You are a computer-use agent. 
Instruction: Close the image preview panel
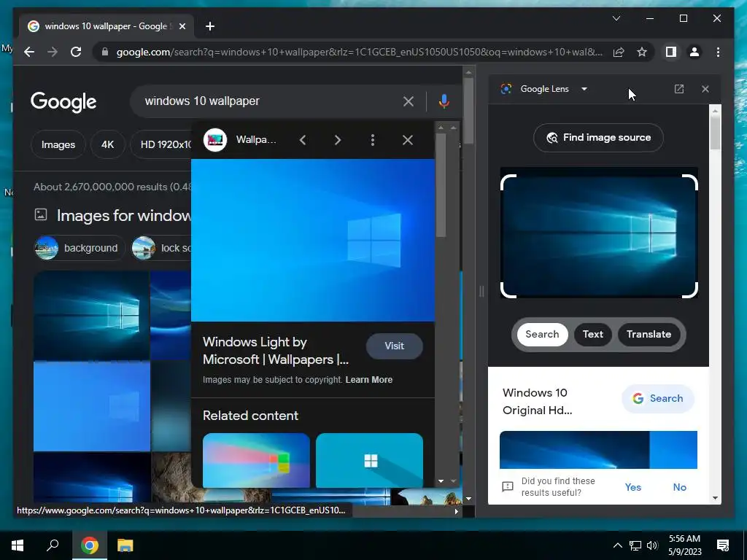(407, 140)
